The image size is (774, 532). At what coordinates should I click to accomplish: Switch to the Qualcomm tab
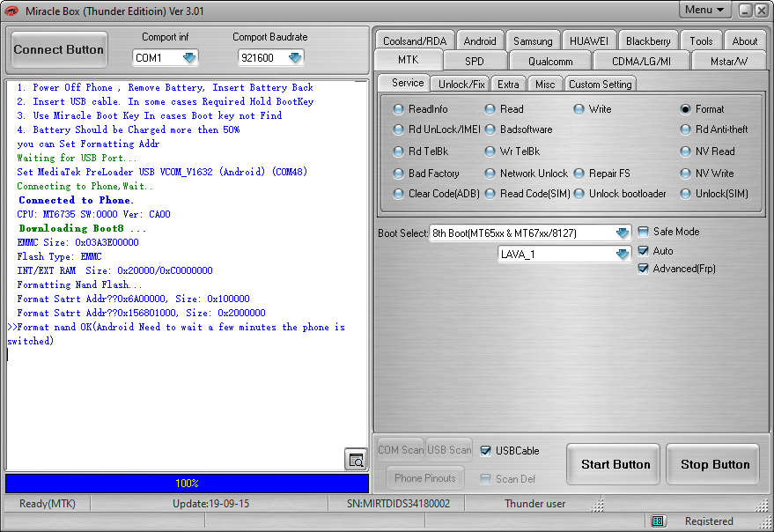coord(550,62)
